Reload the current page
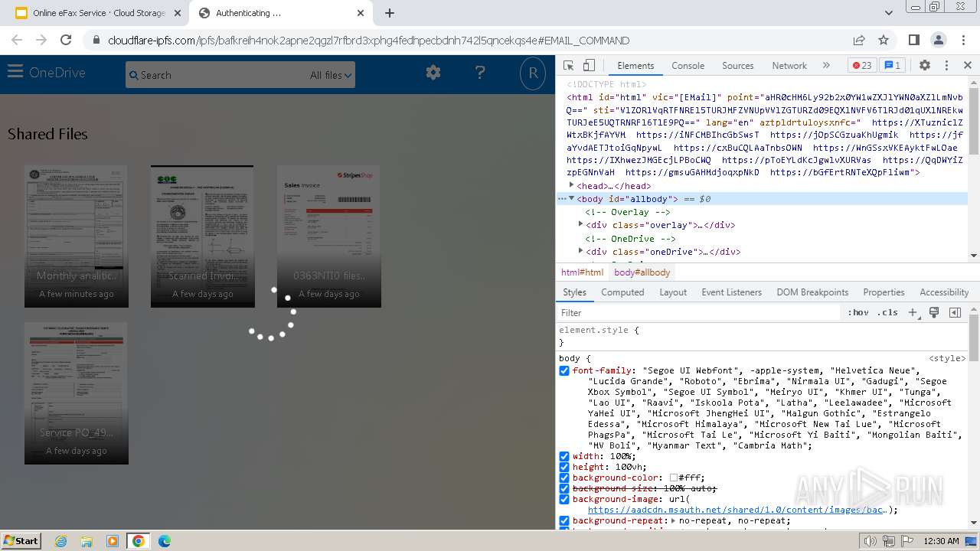Viewport: 980px width, 551px height. click(66, 40)
